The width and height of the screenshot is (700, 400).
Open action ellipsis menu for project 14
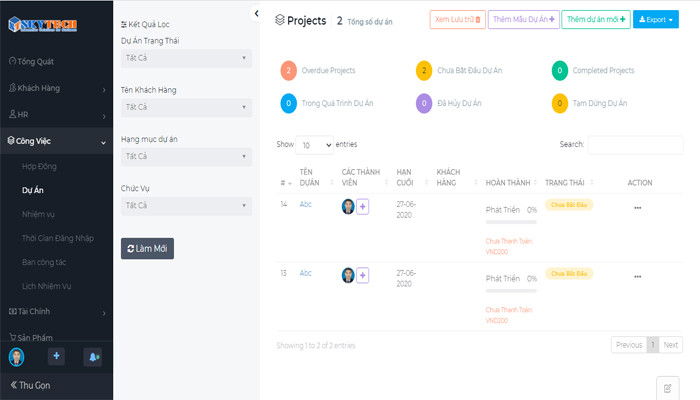click(638, 208)
